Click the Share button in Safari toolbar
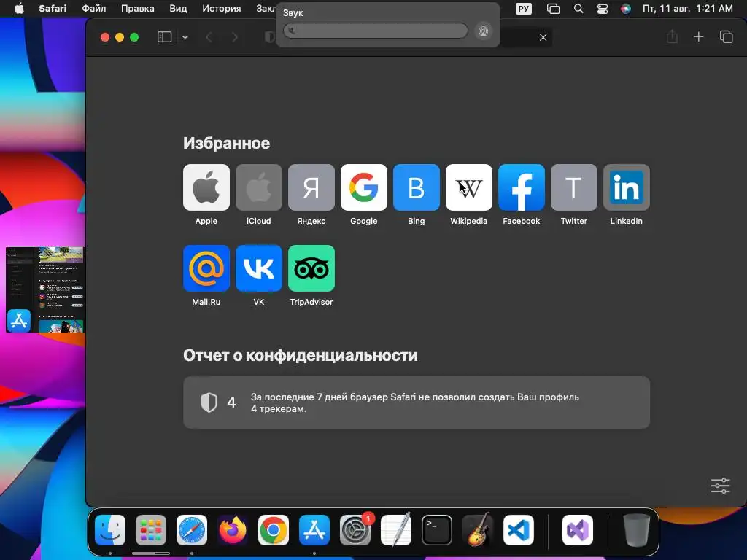Screen dimensions: 747x560 672,36
